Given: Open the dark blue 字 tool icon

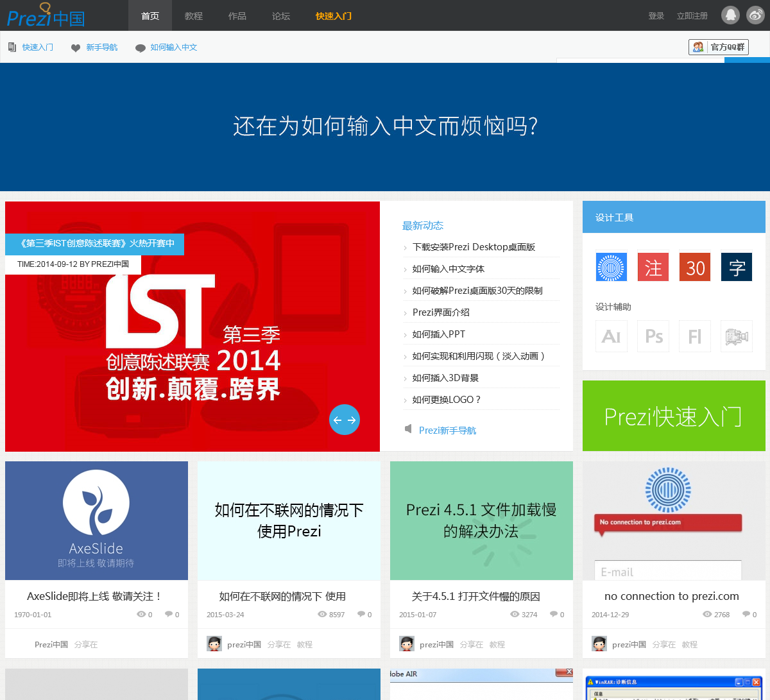Looking at the screenshot, I should (x=737, y=267).
